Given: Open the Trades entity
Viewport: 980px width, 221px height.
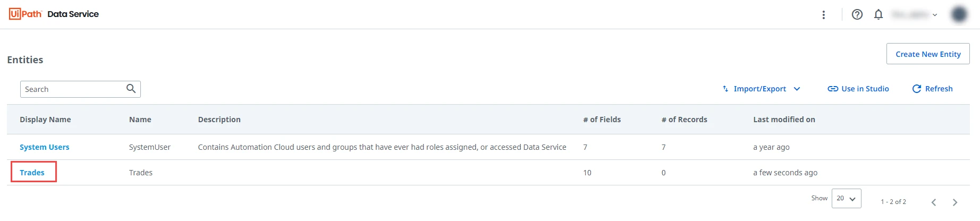Looking at the screenshot, I should (x=32, y=173).
